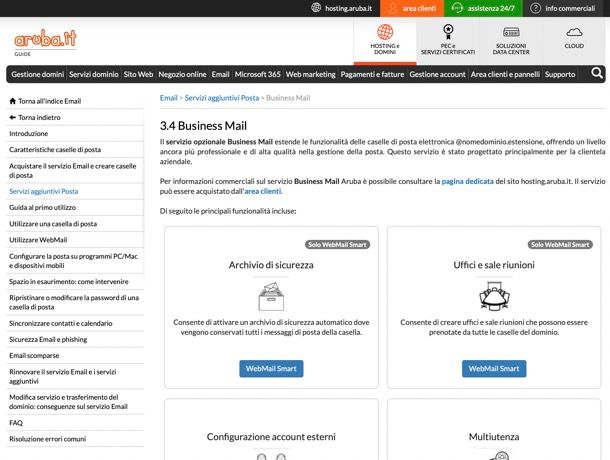
Task: Open the Negozio online menu
Action: (x=182, y=74)
